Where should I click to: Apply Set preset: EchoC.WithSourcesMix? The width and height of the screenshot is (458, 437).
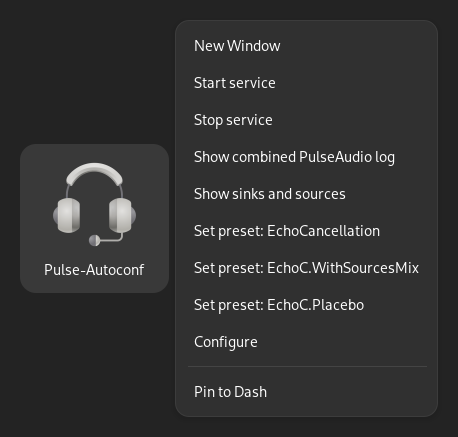(x=306, y=268)
